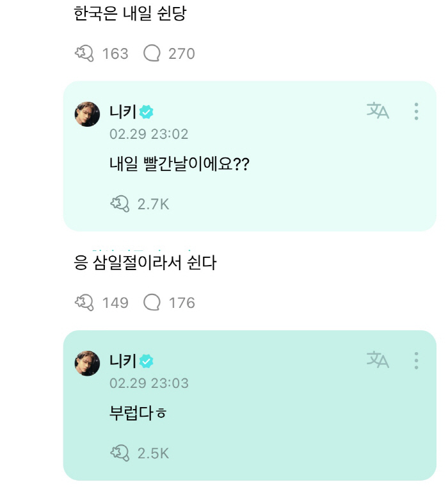Click the verified badge on the 23:02 reply
This screenshot has width=448, height=498.
point(147,113)
